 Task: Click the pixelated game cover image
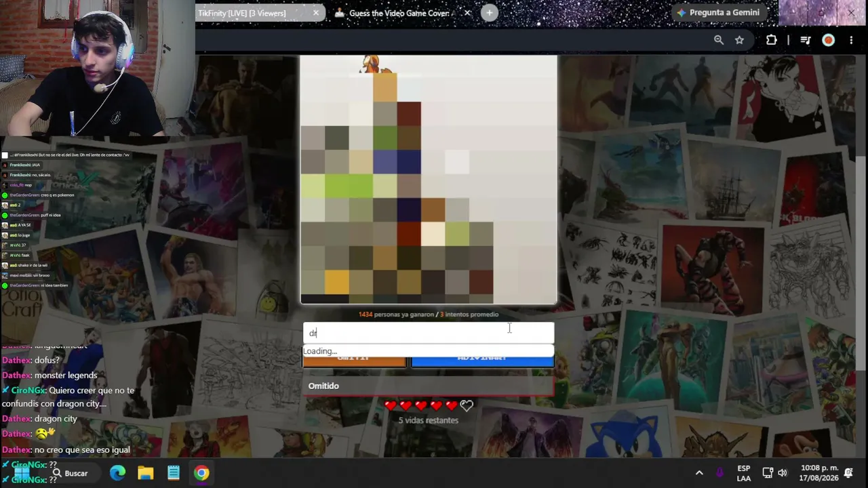point(429,180)
